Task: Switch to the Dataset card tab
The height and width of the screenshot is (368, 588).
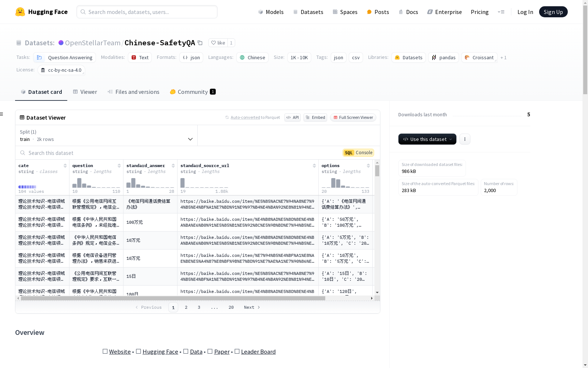Action: 41,92
